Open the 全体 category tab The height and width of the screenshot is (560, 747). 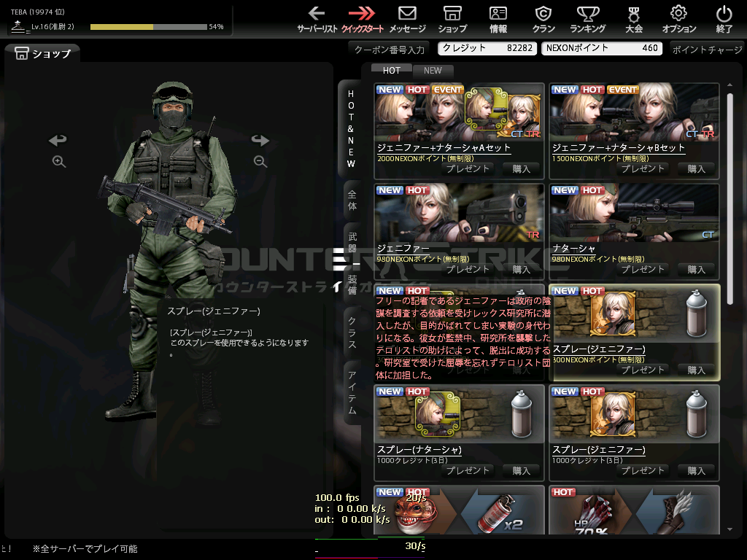352,201
